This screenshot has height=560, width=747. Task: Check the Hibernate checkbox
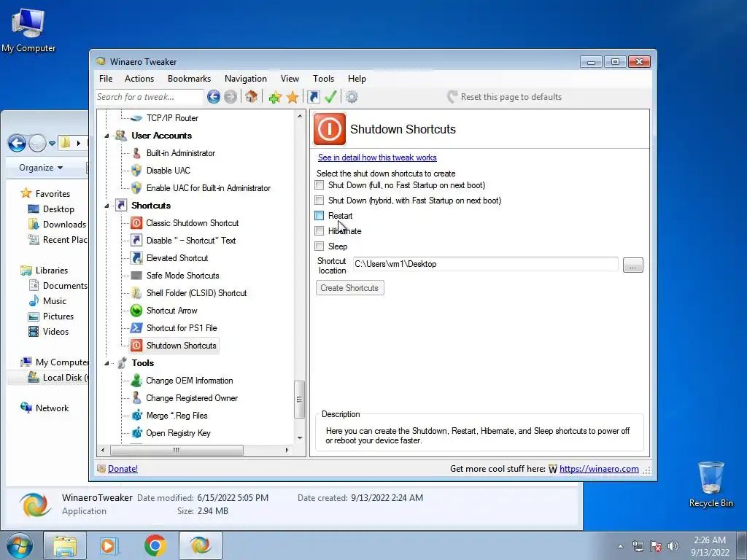tap(320, 230)
